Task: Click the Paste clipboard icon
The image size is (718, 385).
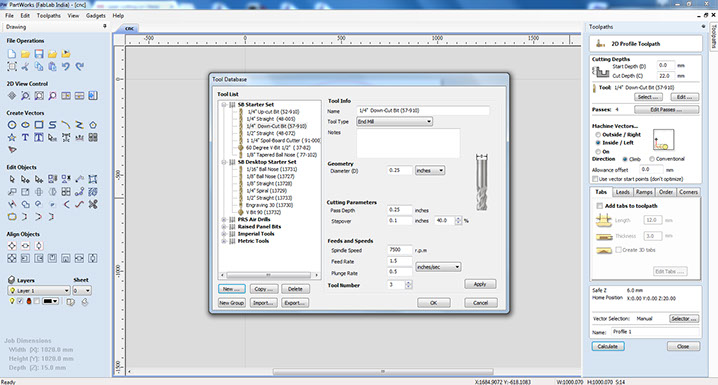Action: tap(52, 67)
